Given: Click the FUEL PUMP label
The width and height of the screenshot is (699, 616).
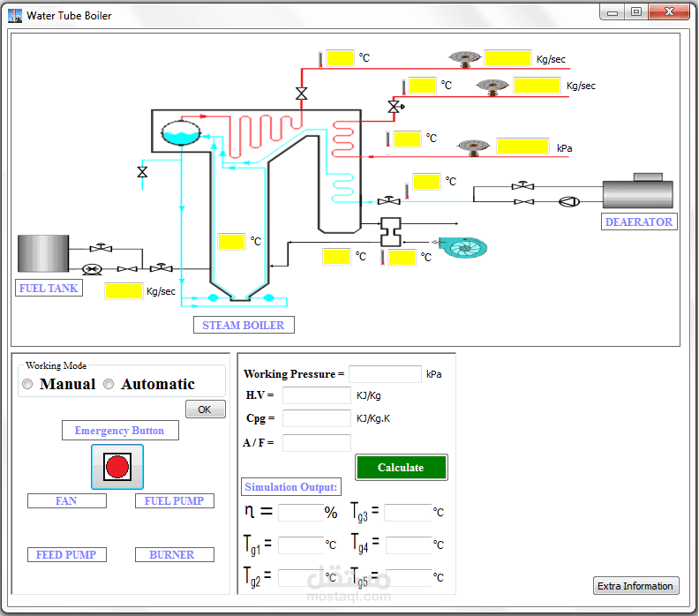Looking at the screenshot, I should [x=174, y=500].
